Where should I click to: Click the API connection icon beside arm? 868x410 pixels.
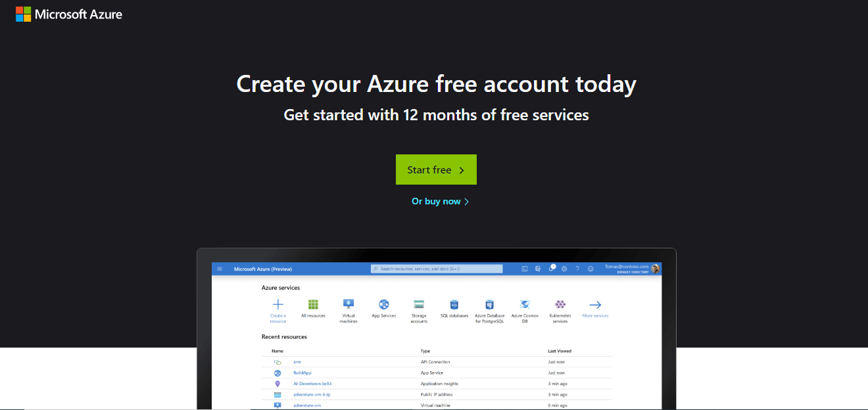[x=277, y=362]
